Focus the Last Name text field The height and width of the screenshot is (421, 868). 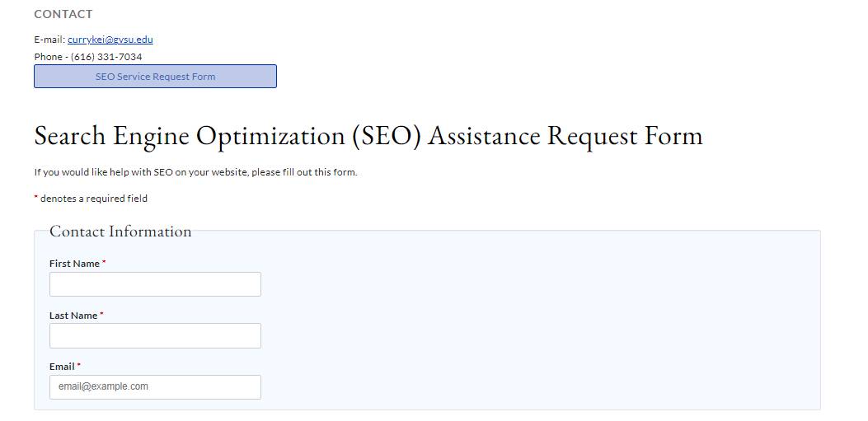pos(155,335)
